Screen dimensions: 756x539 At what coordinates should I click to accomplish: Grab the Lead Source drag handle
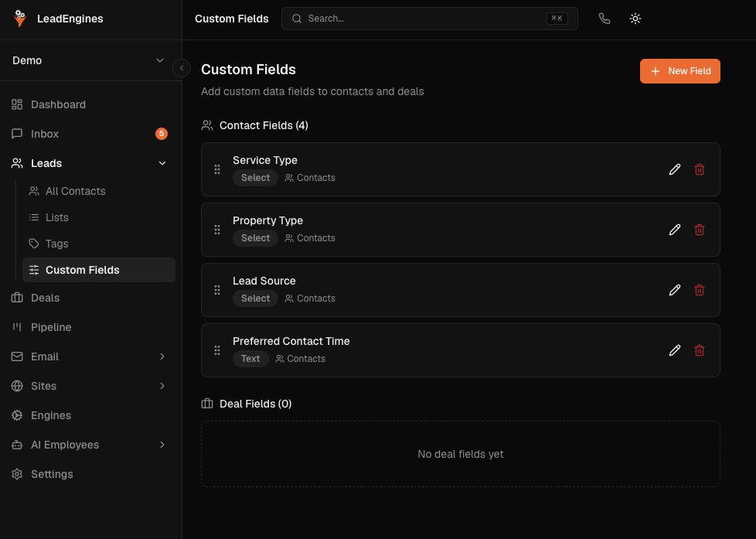tap(217, 290)
